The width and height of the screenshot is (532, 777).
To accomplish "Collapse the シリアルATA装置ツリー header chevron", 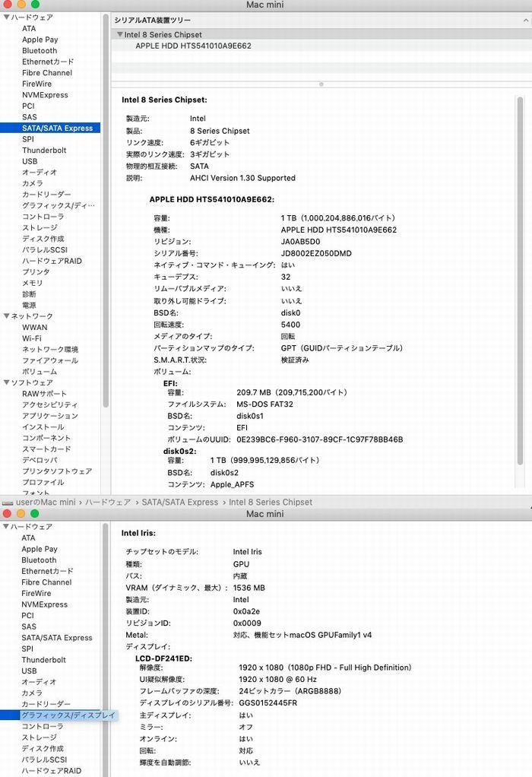I will (526, 21).
